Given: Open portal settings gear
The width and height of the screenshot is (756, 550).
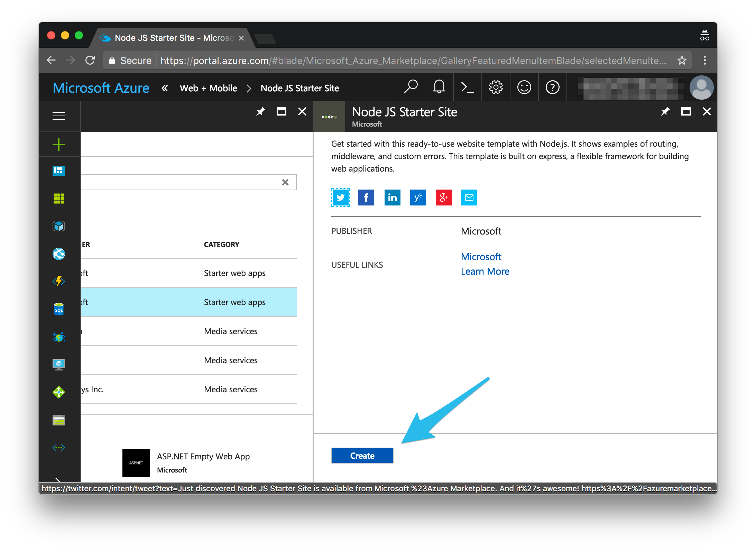Looking at the screenshot, I should point(496,88).
